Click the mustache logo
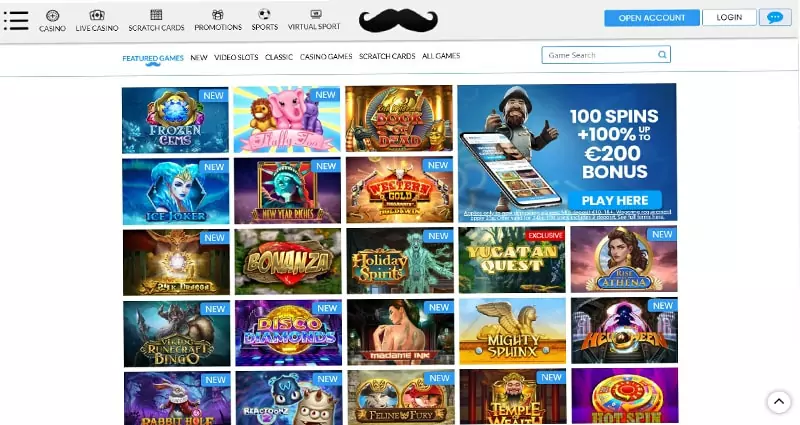800x425 pixels. point(398,20)
